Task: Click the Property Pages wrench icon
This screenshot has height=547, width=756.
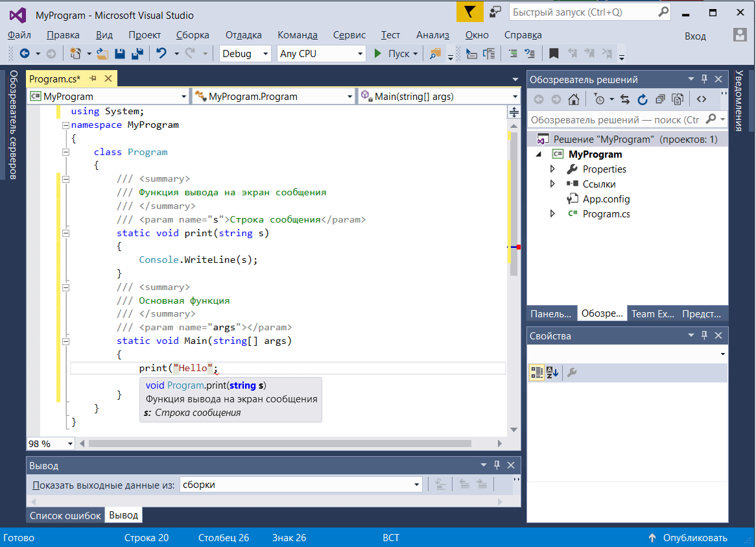Action: tap(573, 372)
